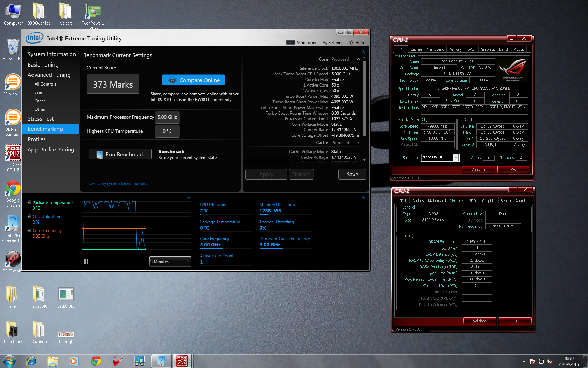Collapse the Cache settings section
588x368 pixels.
[x=358, y=143]
